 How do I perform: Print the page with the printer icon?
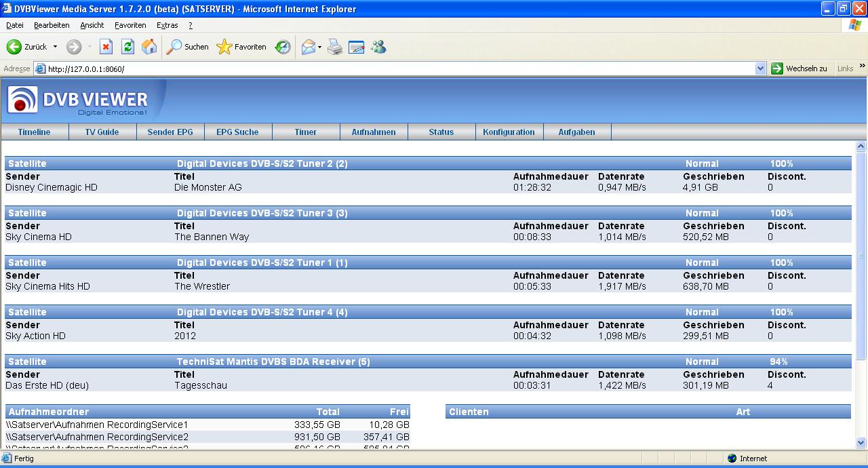(x=335, y=47)
